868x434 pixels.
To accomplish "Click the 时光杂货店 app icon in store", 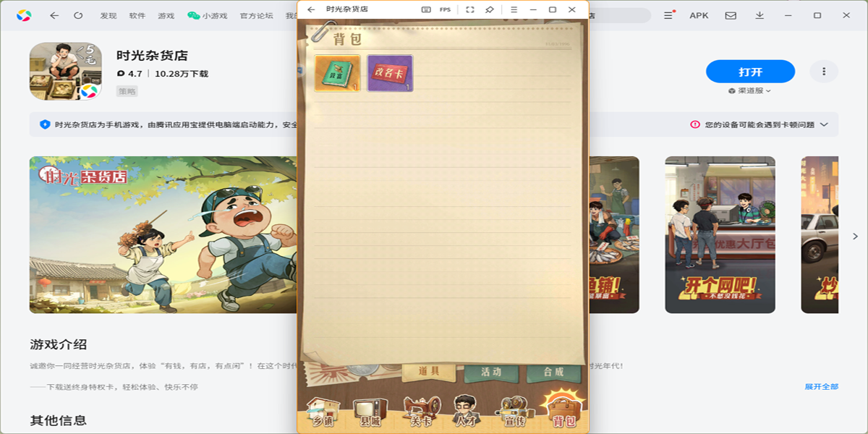I will 66,71.
